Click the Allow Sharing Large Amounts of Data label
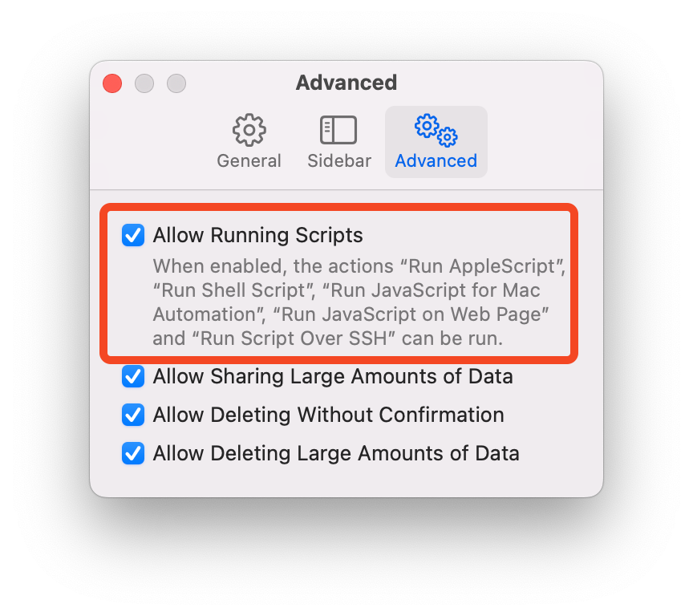The height and width of the screenshot is (616, 693). (x=333, y=376)
